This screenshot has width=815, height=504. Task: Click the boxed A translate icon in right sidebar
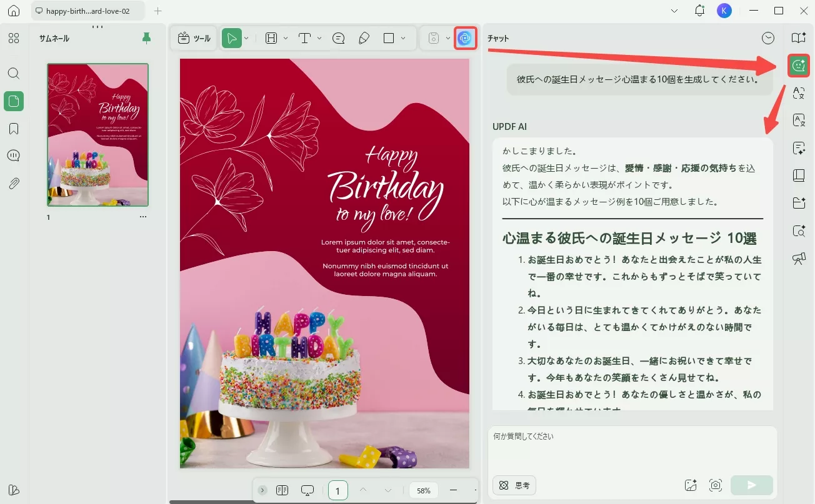point(799,121)
